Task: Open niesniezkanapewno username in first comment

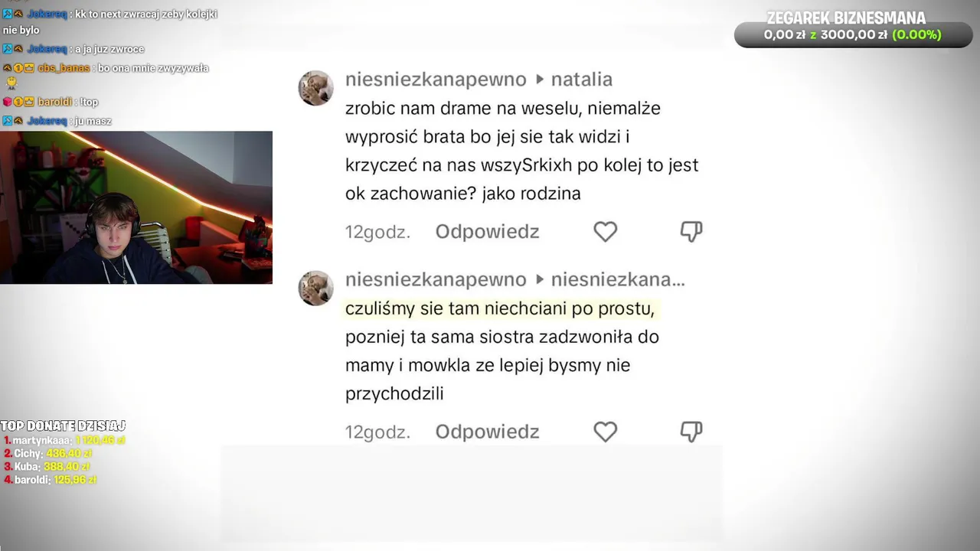Action: (x=436, y=80)
